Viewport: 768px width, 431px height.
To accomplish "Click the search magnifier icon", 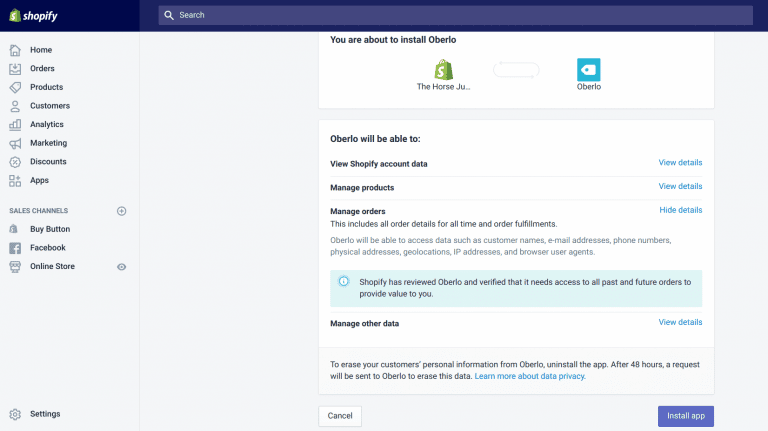I will coord(169,15).
